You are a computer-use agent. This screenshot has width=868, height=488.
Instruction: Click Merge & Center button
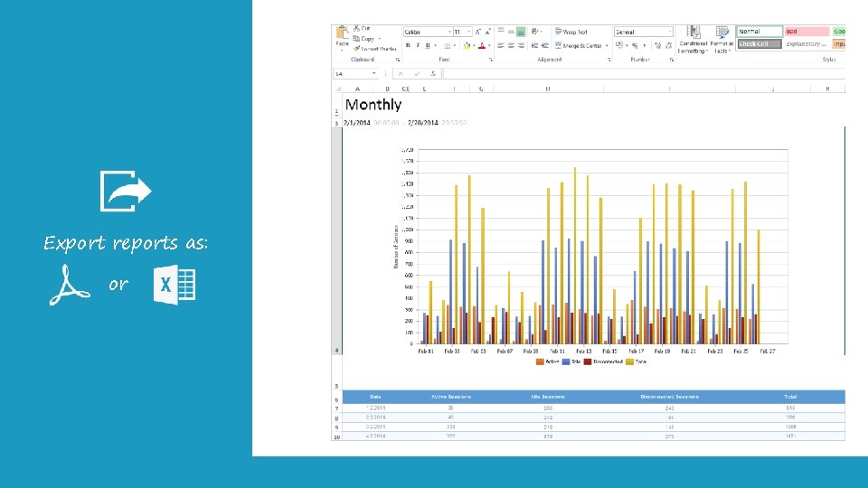click(579, 46)
